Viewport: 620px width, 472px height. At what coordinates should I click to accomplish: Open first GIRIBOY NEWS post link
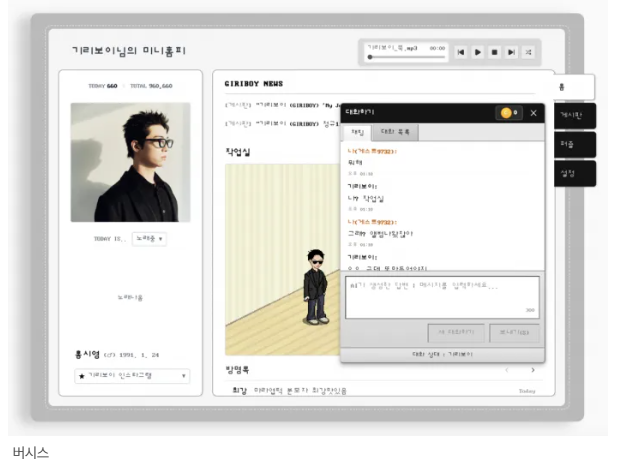point(282,105)
